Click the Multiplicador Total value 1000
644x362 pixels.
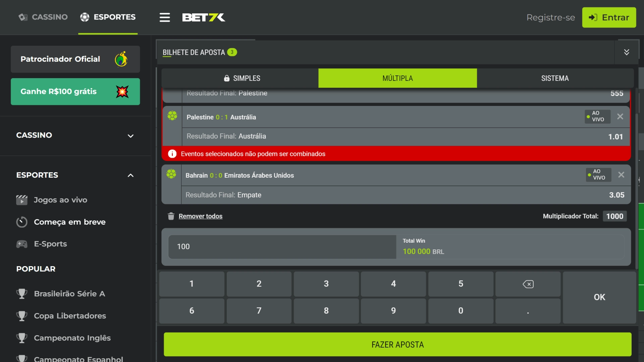click(614, 216)
